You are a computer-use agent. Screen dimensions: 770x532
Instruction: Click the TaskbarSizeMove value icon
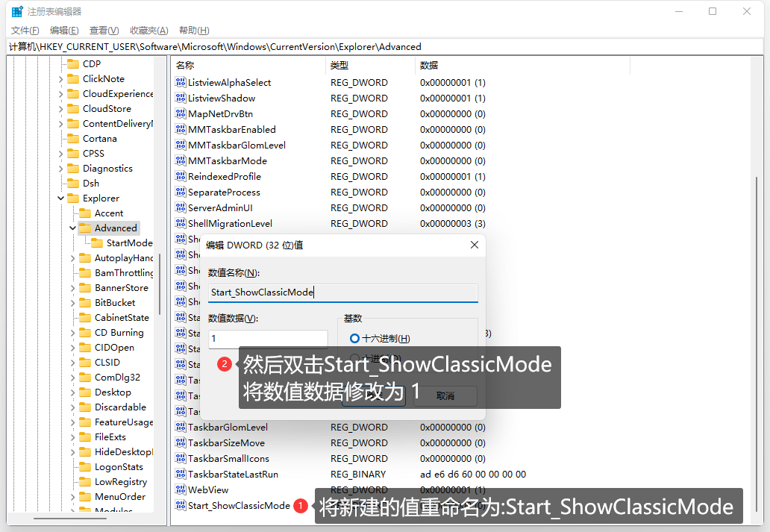pos(181,442)
